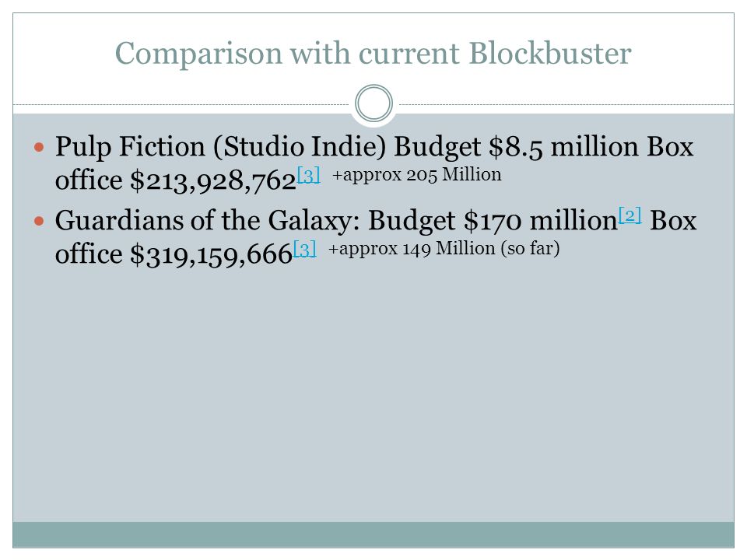Click the $319,159,666 box office figure
The height and width of the screenshot is (560, 747).
(211, 255)
